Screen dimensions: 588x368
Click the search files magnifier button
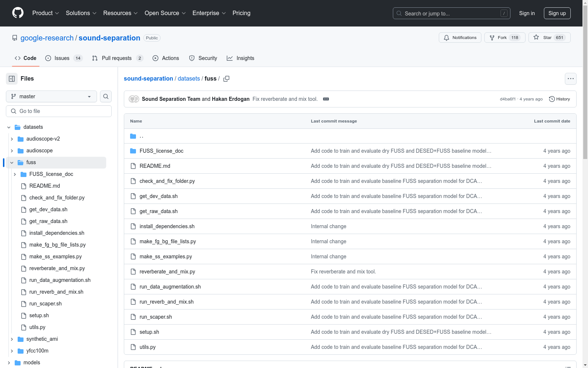[x=106, y=96]
